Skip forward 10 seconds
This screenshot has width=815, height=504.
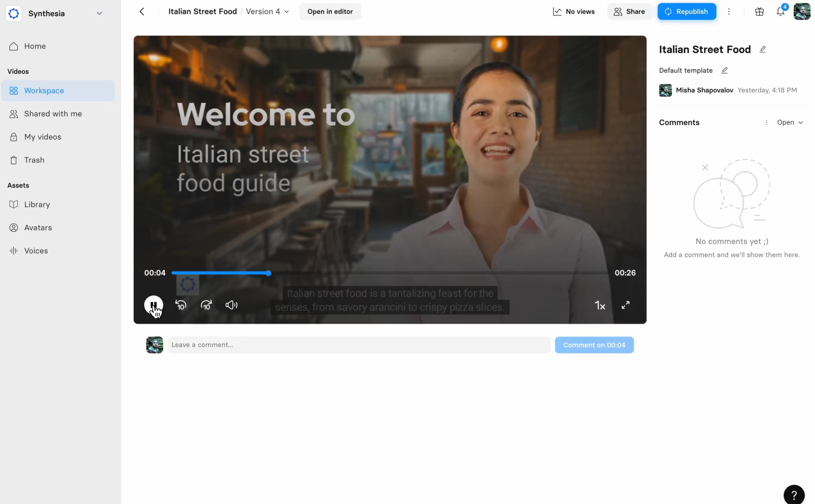click(207, 305)
